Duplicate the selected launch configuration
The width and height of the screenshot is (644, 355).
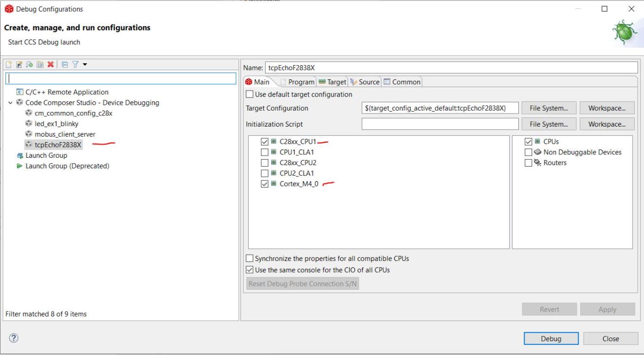(40, 65)
